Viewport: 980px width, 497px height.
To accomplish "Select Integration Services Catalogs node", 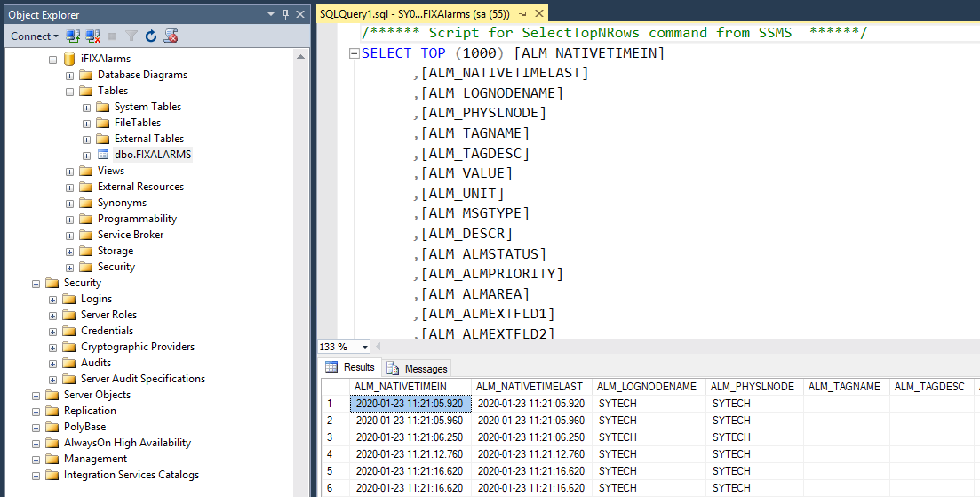I will (x=131, y=475).
